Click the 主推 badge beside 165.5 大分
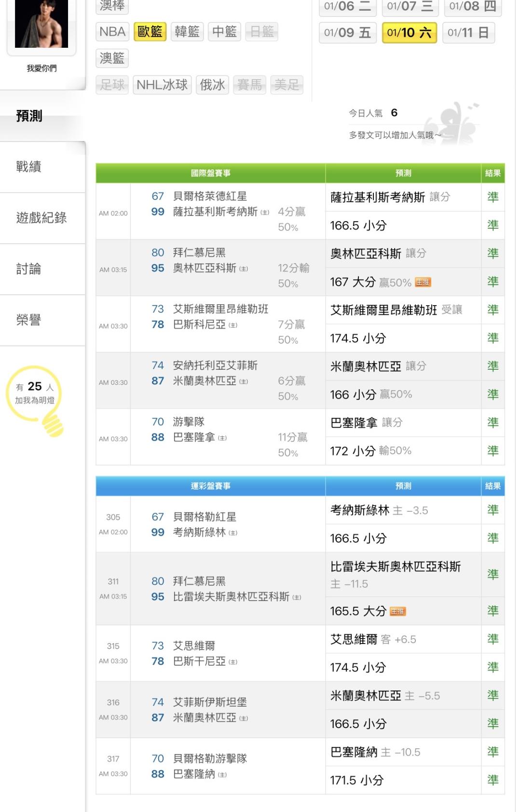 coord(398,612)
